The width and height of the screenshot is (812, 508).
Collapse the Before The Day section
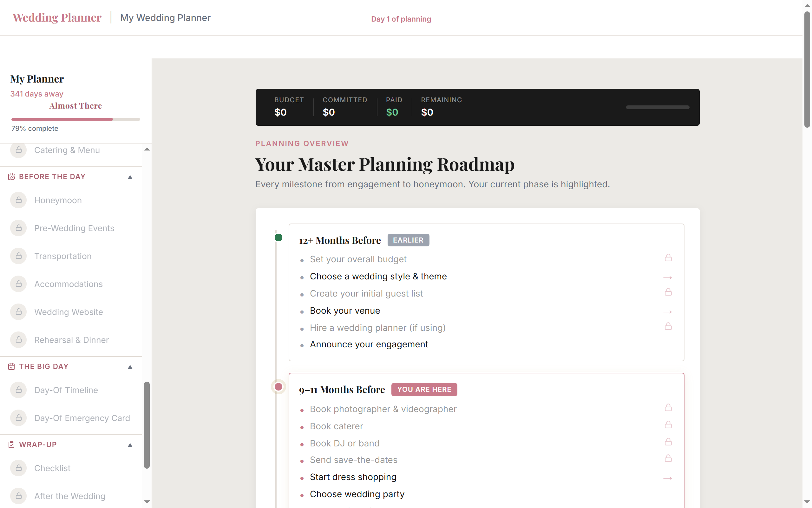pos(130,177)
